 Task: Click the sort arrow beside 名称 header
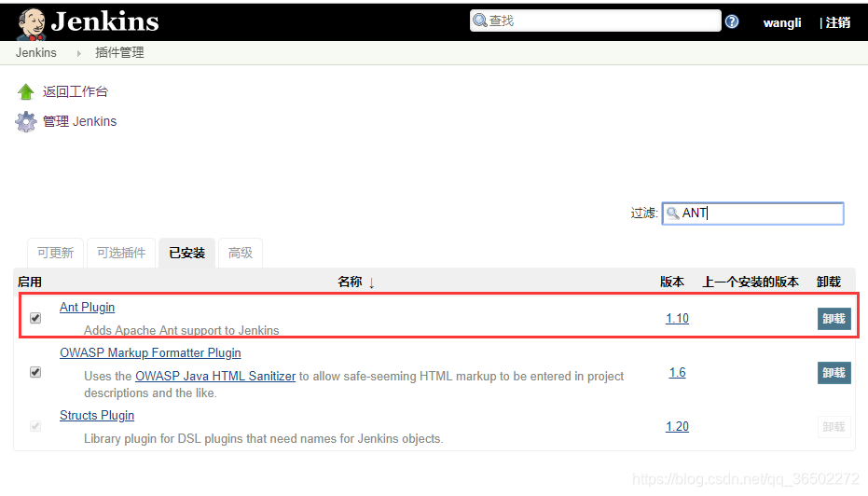click(x=371, y=282)
